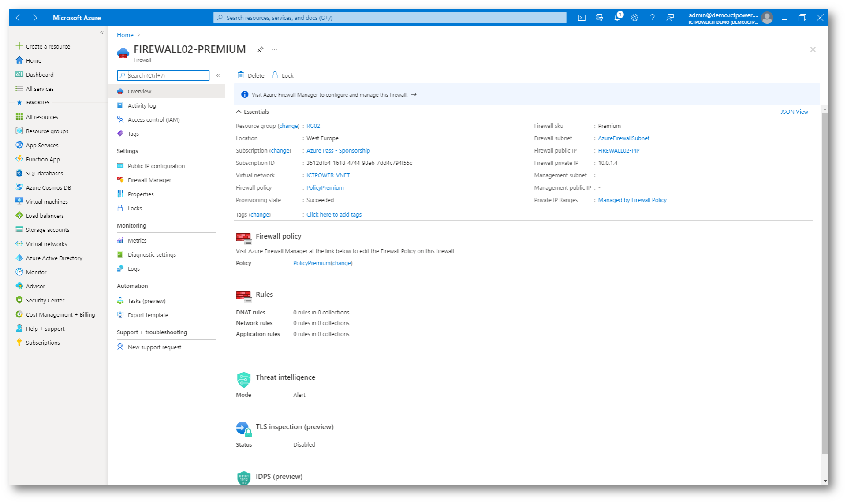Open Azure Active Directory entry
The height and width of the screenshot is (504, 847).
[x=49, y=258]
